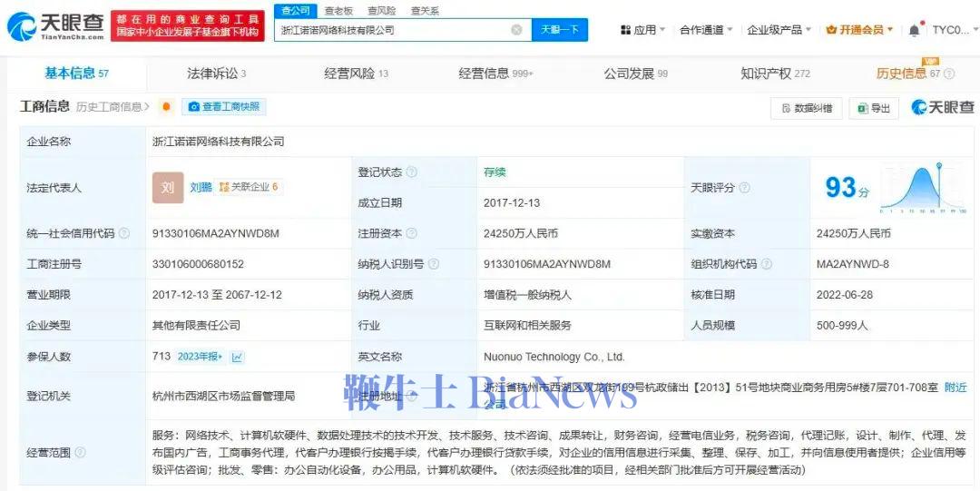Open legal representative 刘鹏 link

coord(201,187)
